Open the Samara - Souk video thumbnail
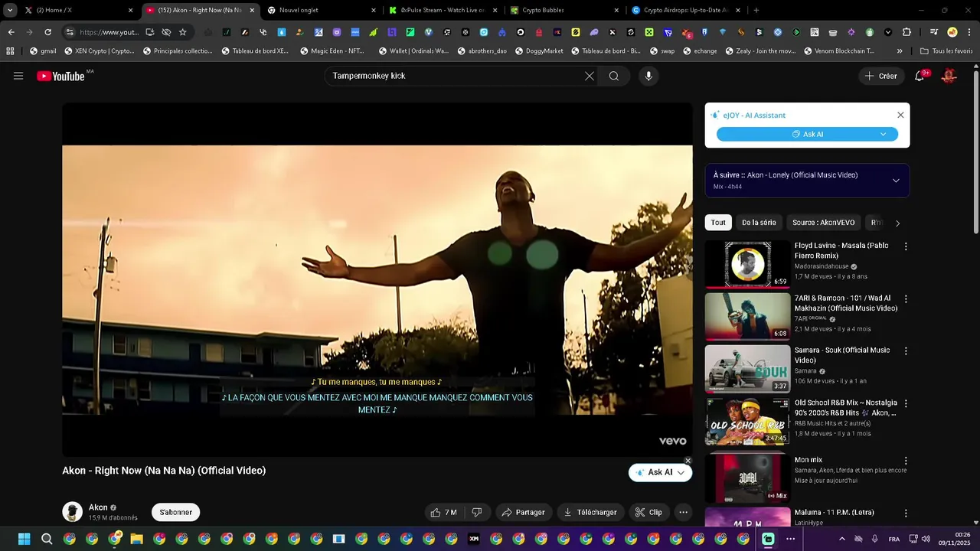The image size is (980, 551). click(747, 368)
